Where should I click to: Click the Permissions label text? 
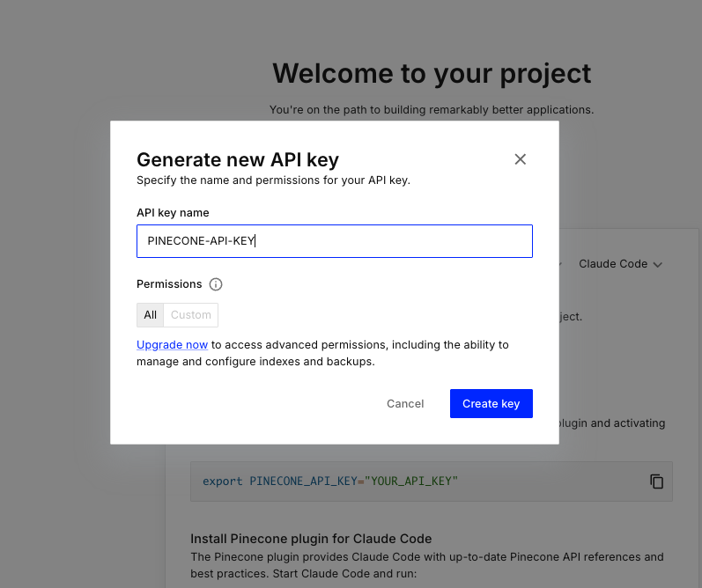point(169,284)
